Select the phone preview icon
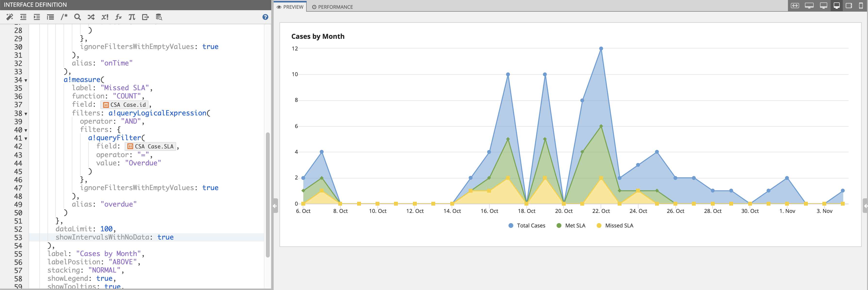The image size is (868, 290). pyautogui.click(x=861, y=6)
